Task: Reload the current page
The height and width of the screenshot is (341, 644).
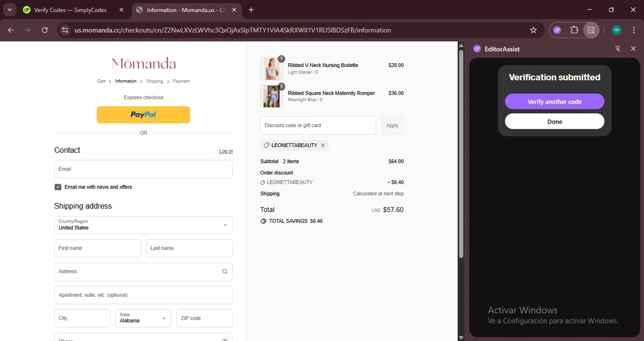Action: pyautogui.click(x=45, y=30)
